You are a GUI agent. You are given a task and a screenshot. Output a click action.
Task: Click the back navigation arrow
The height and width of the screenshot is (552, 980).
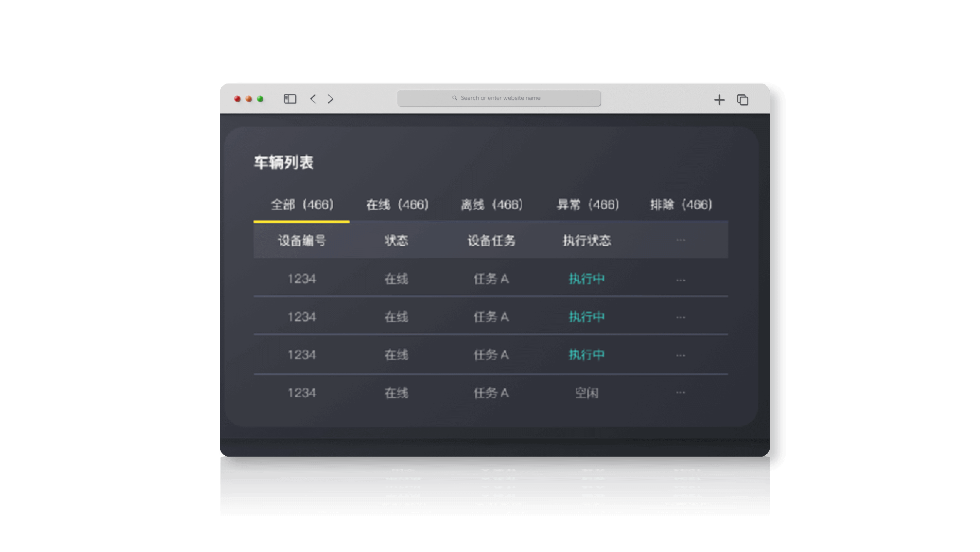pos(313,99)
